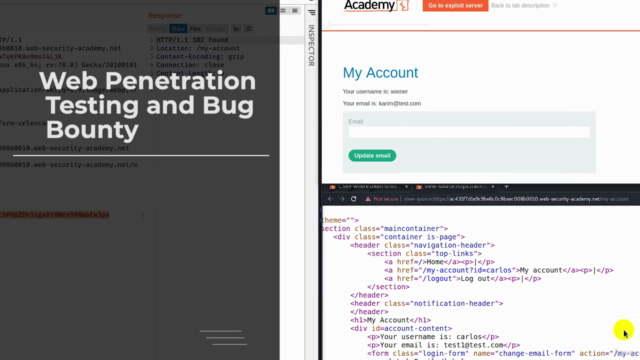Screen dimensions: 640x360
Task: Close the view-source browser tab
Action: pos(493,187)
